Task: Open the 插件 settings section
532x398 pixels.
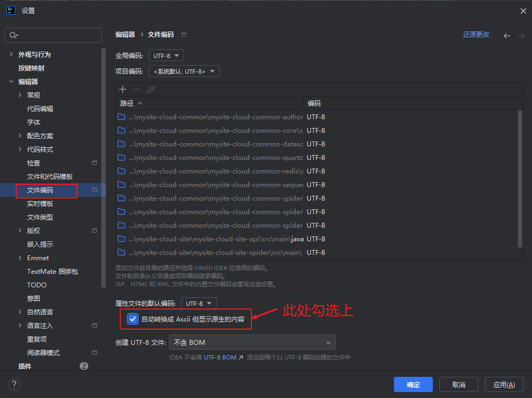Action: pyautogui.click(x=25, y=366)
